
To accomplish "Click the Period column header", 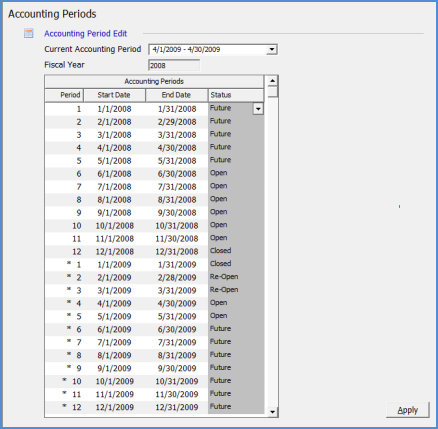I will 64,95.
